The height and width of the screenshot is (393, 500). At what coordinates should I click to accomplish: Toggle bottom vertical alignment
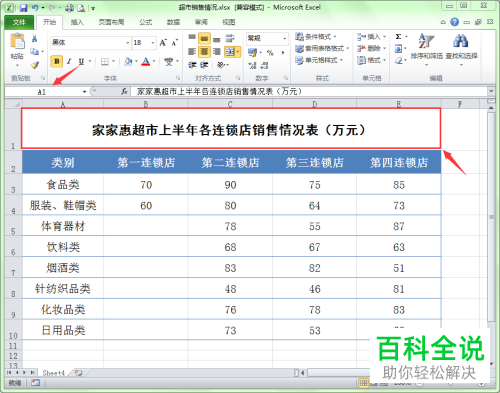pyautogui.click(x=217, y=39)
